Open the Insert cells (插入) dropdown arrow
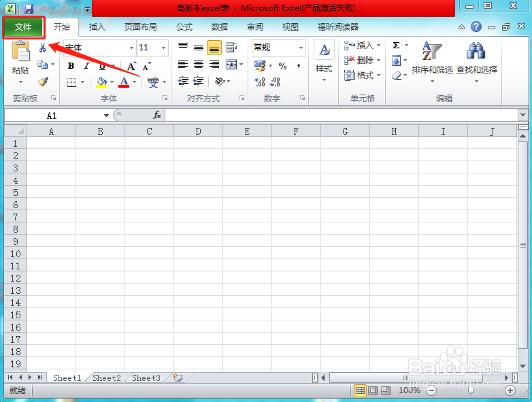532x402 pixels. 378,45
